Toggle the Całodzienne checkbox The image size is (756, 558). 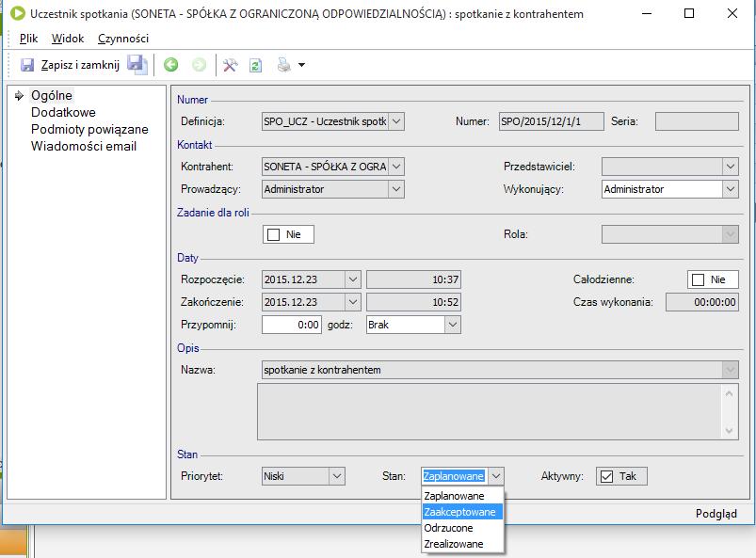(698, 279)
